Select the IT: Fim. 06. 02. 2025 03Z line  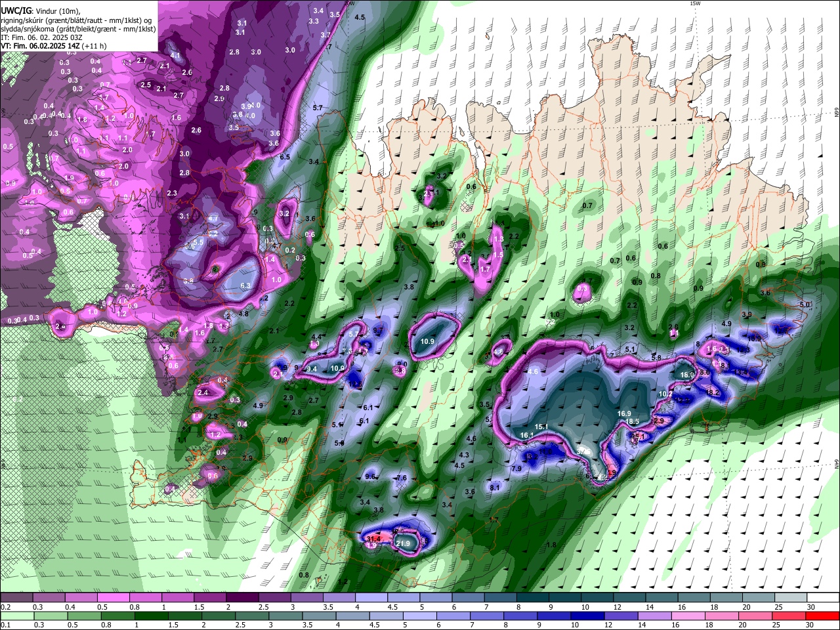(x=41, y=37)
